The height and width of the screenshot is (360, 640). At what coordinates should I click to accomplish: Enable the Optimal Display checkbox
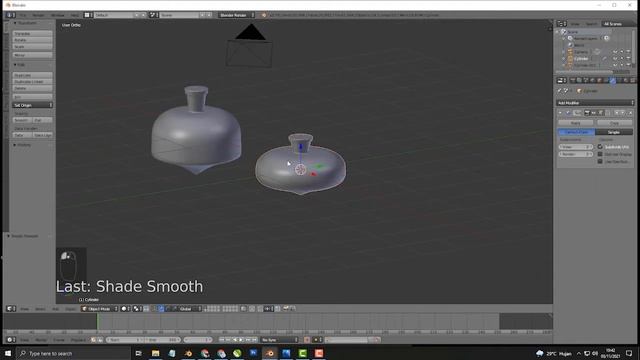point(600,154)
